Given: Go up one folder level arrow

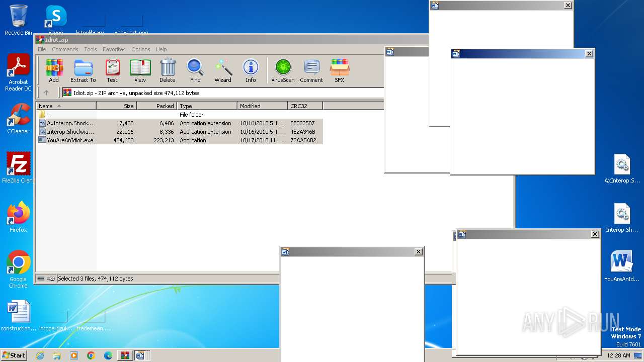Looking at the screenshot, I should point(46,93).
